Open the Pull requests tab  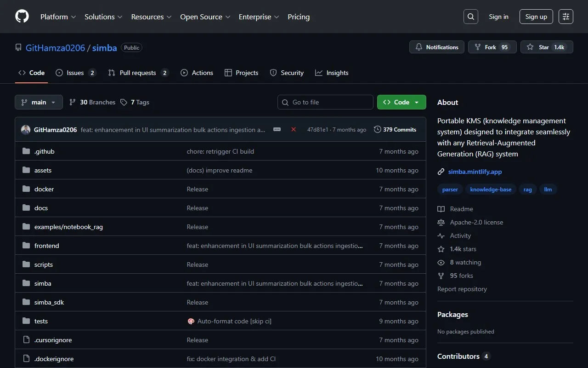click(x=138, y=73)
